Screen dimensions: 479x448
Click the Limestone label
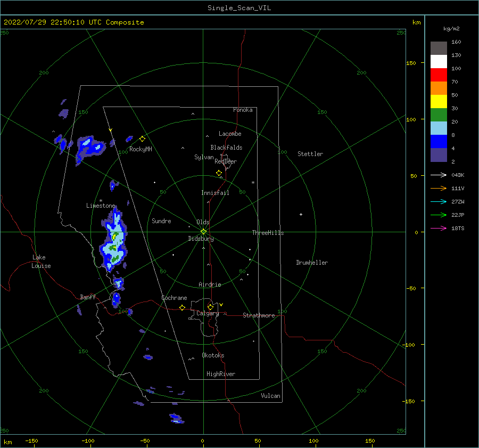click(x=101, y=206)
